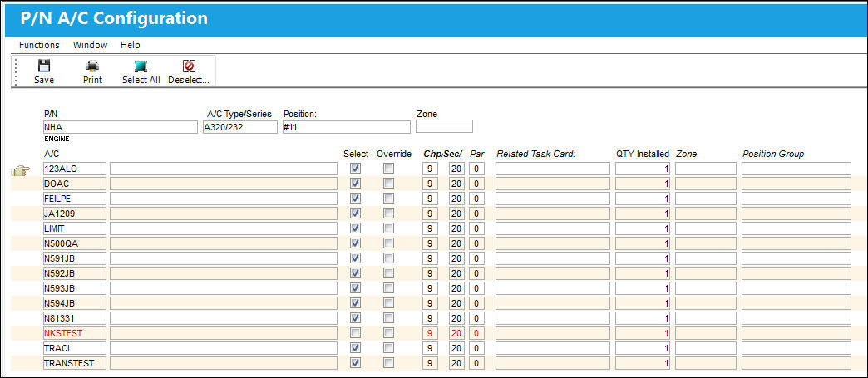Click Position Group field for TRANSTEST
This screenshot has height=378, width=868.
click(x=796, y=363)
